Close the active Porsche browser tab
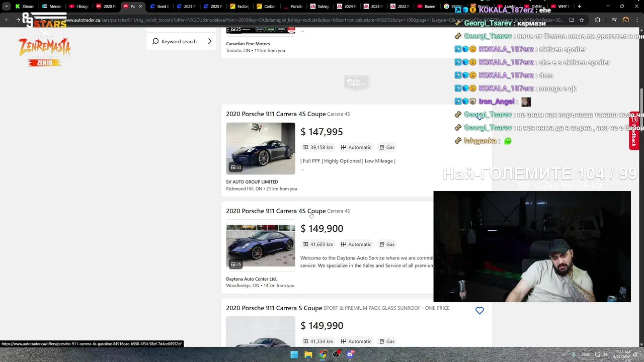The height and width of the screenshot is (362, 644). pos(140,7)
